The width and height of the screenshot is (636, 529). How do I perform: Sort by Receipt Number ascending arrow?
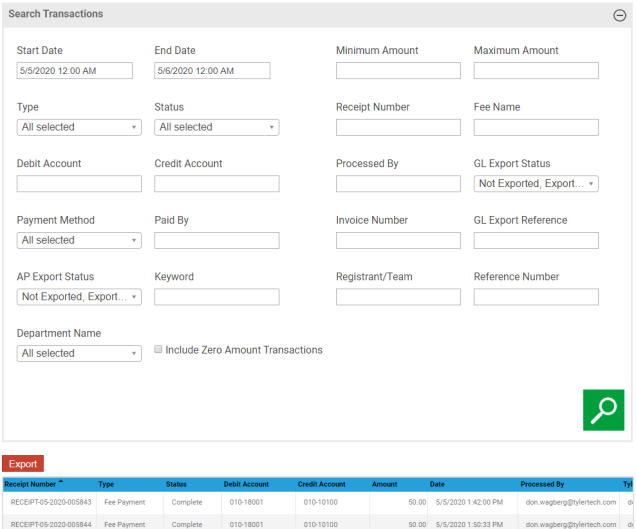coord(62,483)
